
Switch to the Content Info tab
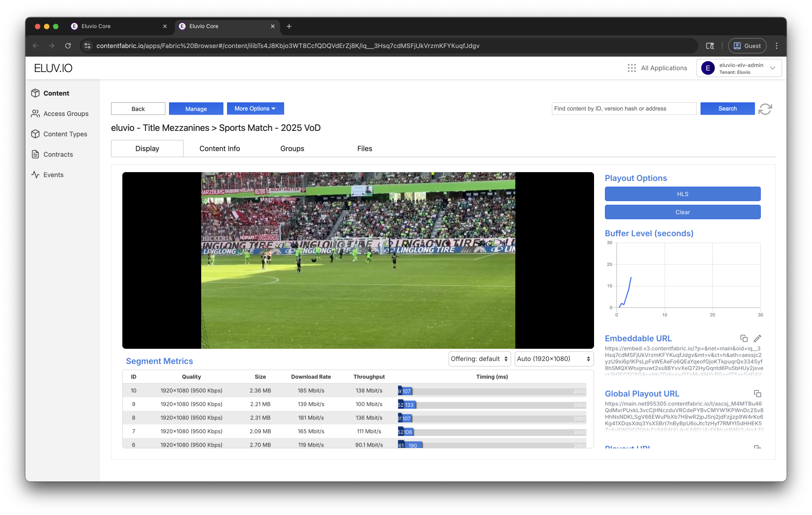coord(220,149)
